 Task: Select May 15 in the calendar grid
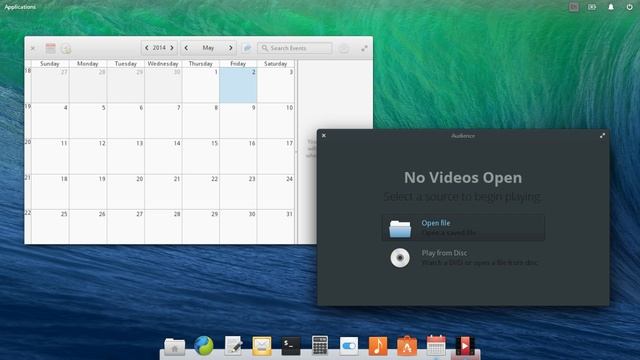[200, 156]
